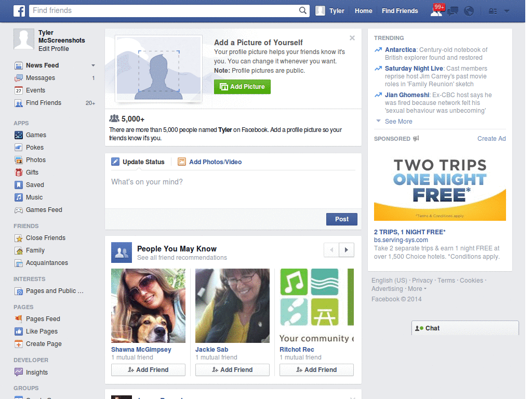This screenshot has width=532, height=399.
Task: Click the Close Friends star icon
Action: click(x=19, y=238)
